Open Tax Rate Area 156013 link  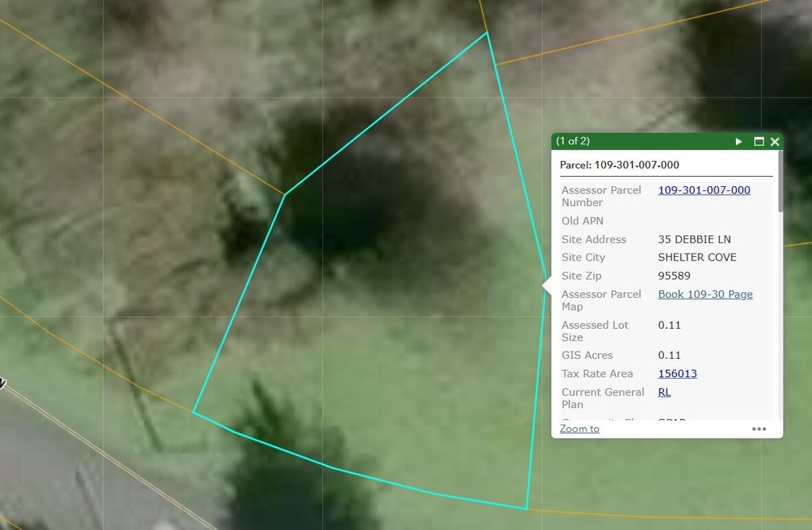tap(677, 373)
